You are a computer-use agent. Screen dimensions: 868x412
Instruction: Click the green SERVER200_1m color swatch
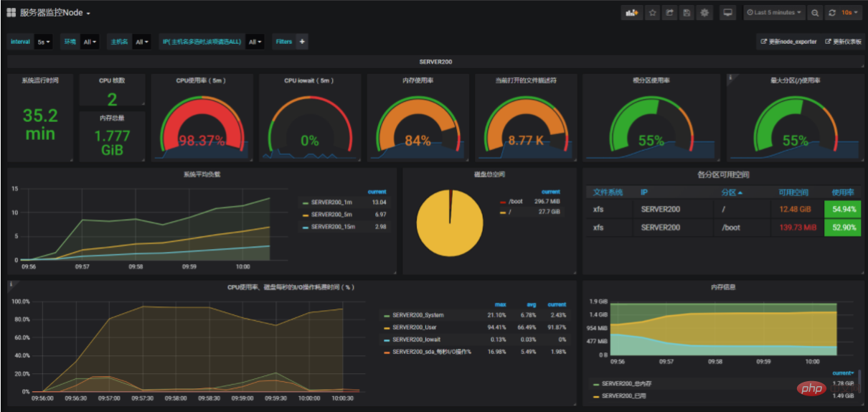pyautogui.click(x=306, y=202)
